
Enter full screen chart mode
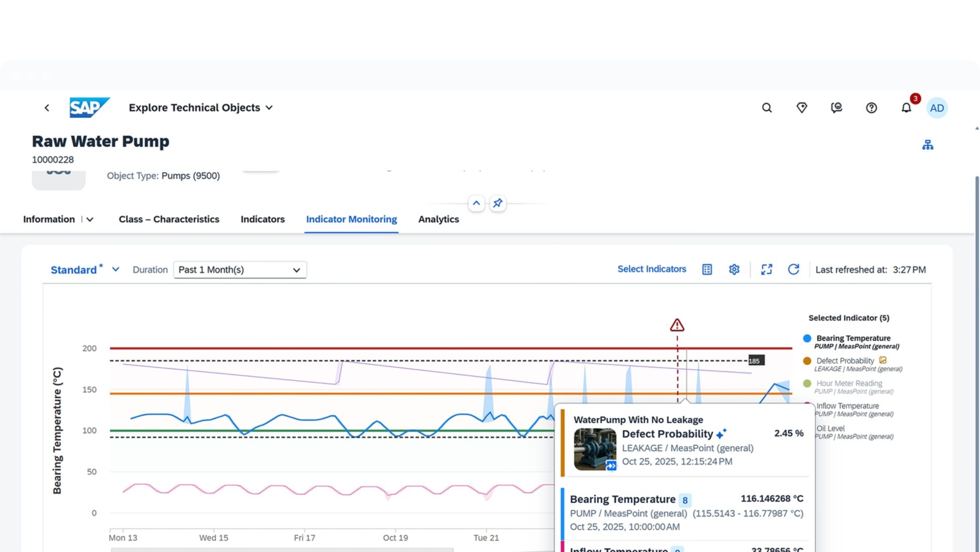point(766,269)
